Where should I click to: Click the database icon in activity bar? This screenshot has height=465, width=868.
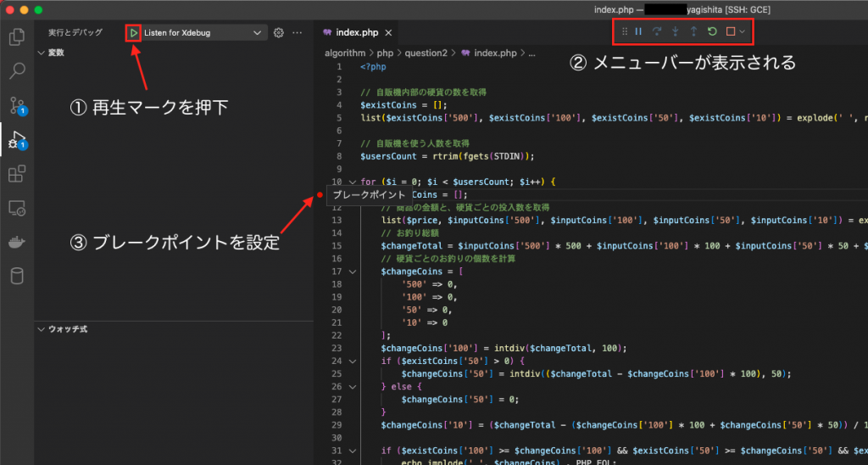(16, 276)
